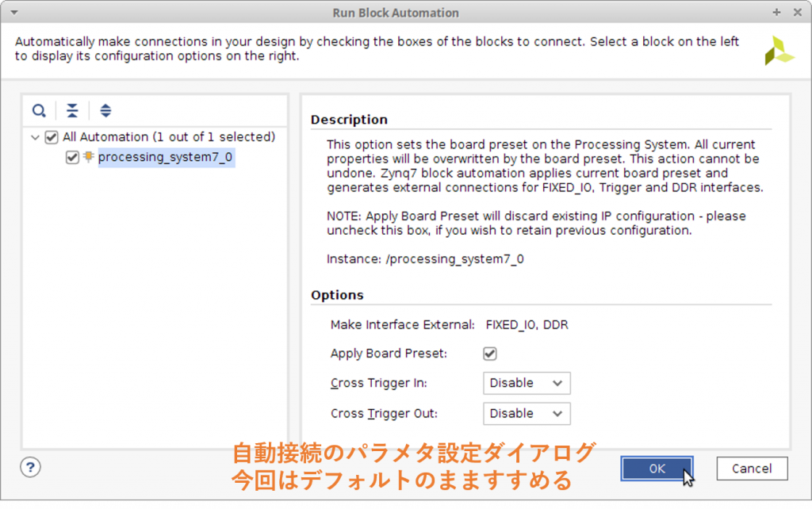812x509 pixels.
Task: Collapse the All Automation tree node
Action: [x=35, y=137]
